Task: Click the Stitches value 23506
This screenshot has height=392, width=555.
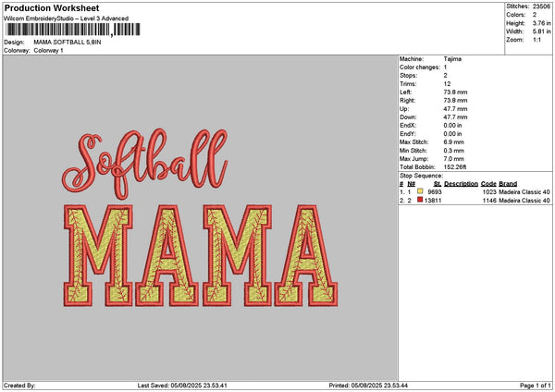Action: (x=541, y=6)
